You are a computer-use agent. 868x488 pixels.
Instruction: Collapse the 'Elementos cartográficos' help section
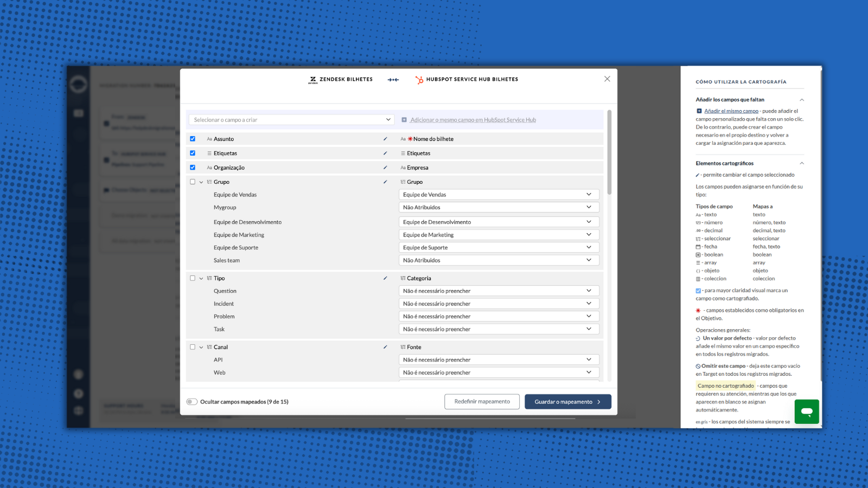coord(801,163)
